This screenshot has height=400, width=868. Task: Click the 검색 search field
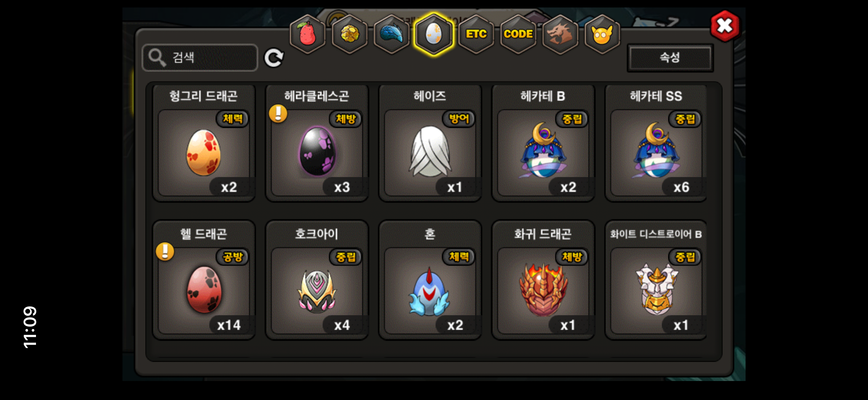pyautogui.click(x=200, y=58)
